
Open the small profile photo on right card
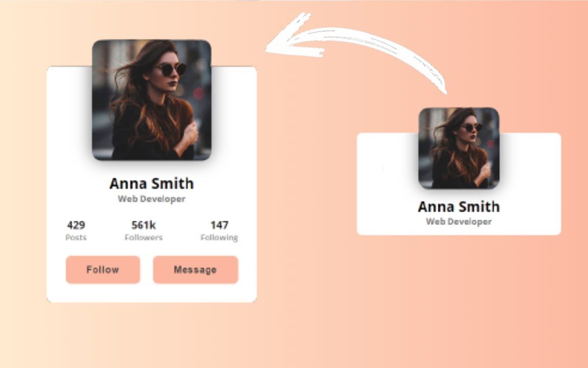tap(459, 148)
